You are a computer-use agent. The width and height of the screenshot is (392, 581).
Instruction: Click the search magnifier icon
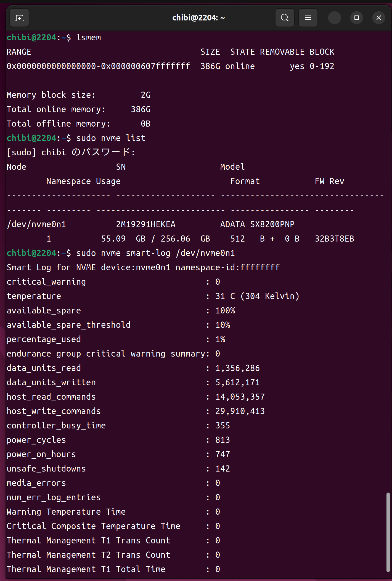285,18
